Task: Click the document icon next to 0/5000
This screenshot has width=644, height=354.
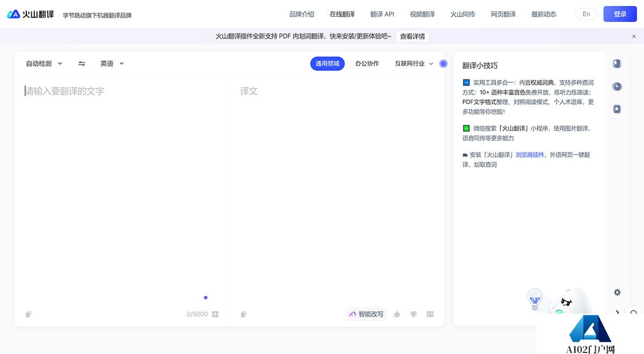Action: [x=216, y=314]
